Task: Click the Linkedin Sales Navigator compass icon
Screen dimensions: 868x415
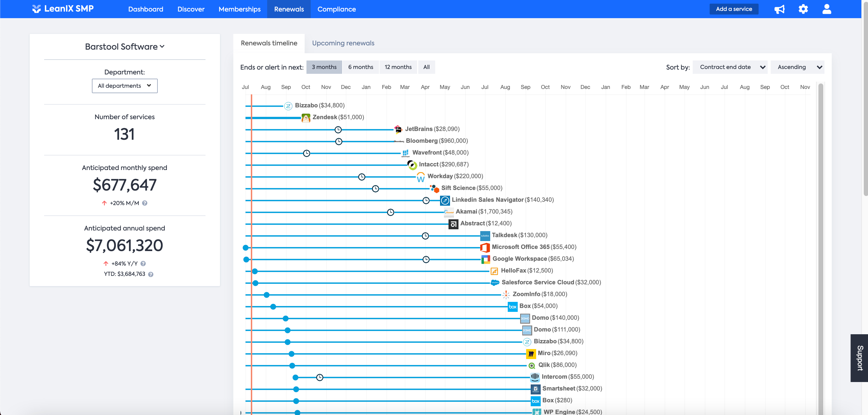Action: pyautogui.click(x=445, y=200)
